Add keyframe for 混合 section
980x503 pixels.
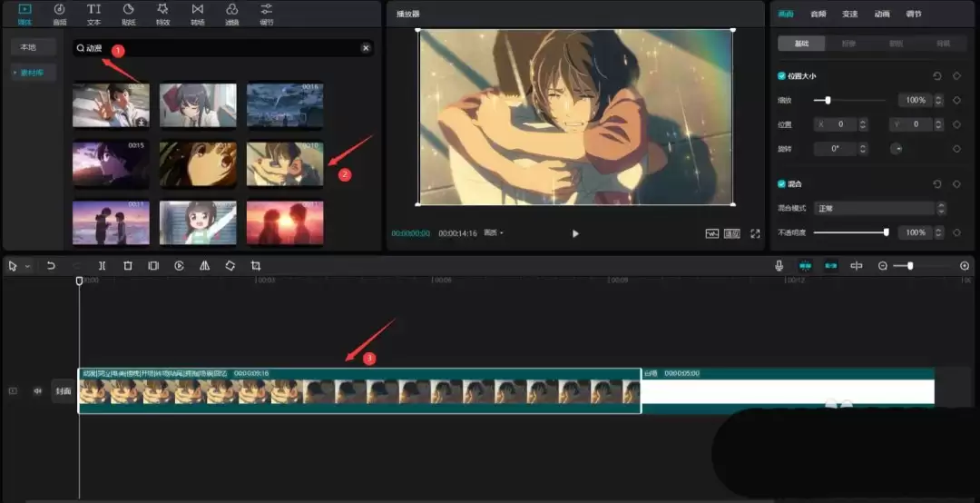(x=956, y=184)
